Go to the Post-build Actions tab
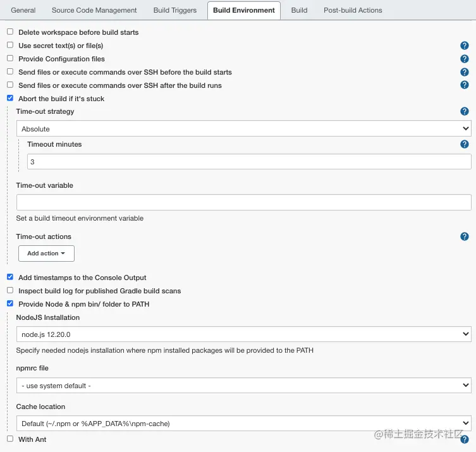The height and width of the screenshot is (452, 476). point(353,10)
